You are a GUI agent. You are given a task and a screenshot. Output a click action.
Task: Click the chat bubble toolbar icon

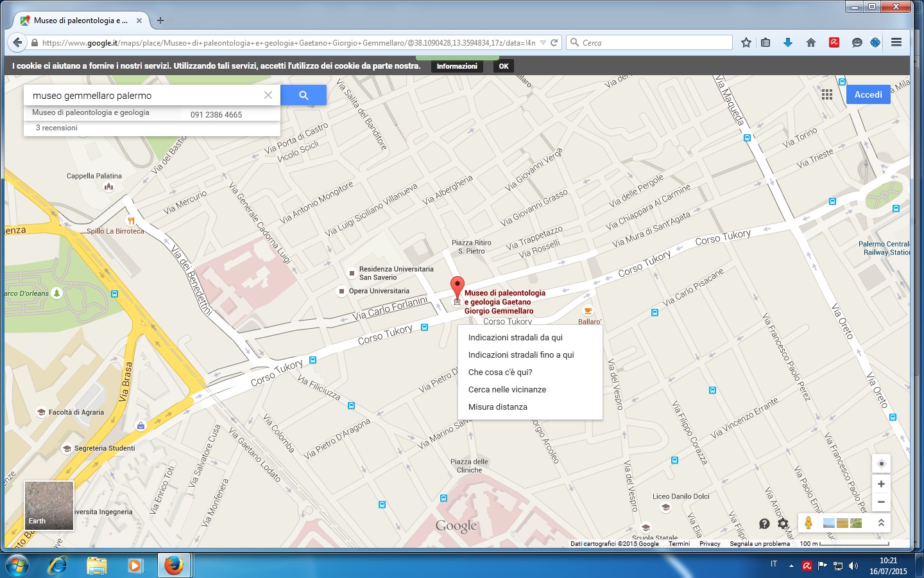tap(857, 42)
